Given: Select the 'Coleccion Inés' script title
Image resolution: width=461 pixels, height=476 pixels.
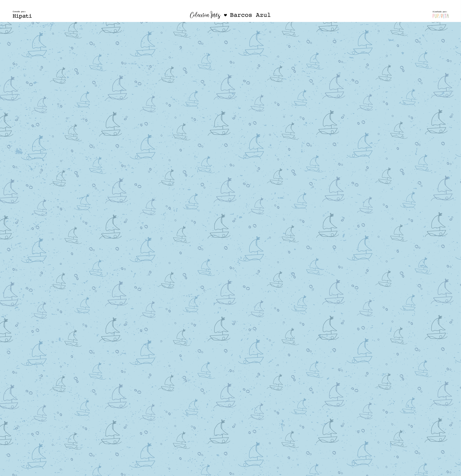Looking at the screenshot, I should (205, 15).
